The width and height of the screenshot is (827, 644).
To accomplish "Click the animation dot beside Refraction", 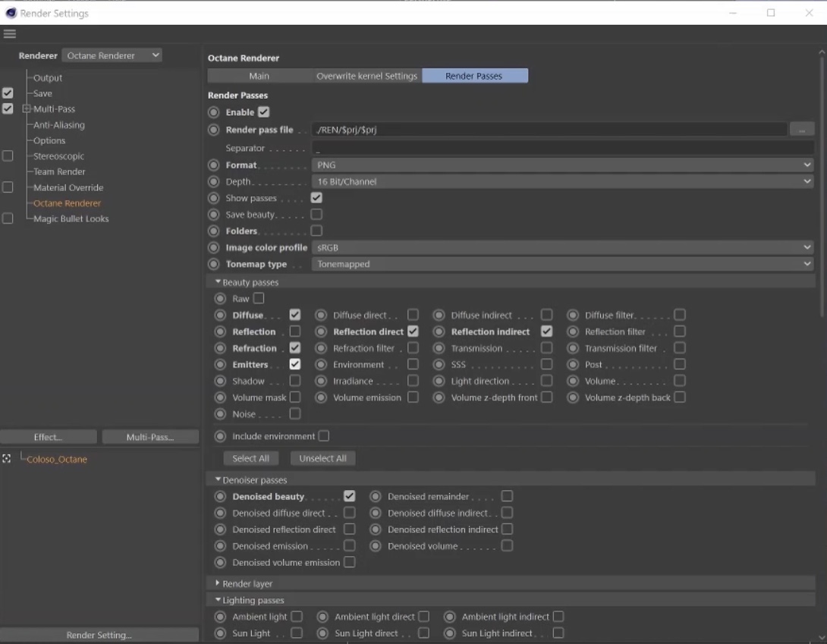I will pos(220,348).
